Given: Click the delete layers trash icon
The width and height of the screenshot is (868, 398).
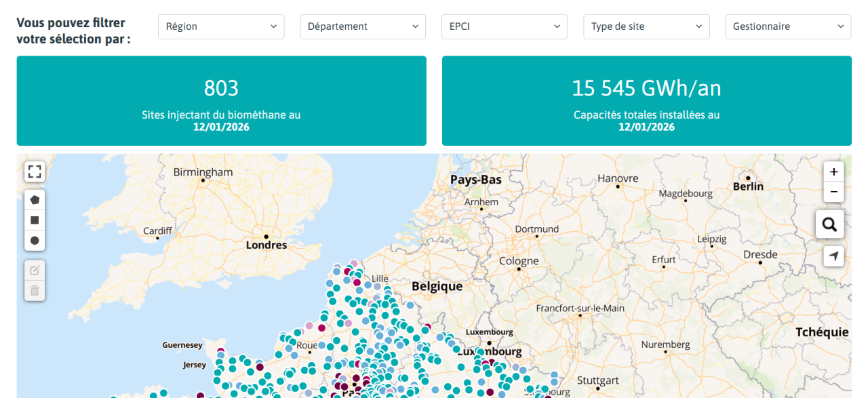Looking at the screenshot, I should coord(35,291).
